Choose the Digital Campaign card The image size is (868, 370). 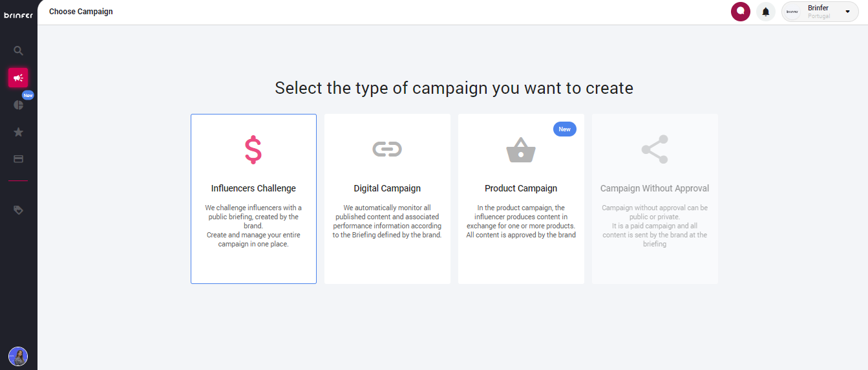[387, 199]
